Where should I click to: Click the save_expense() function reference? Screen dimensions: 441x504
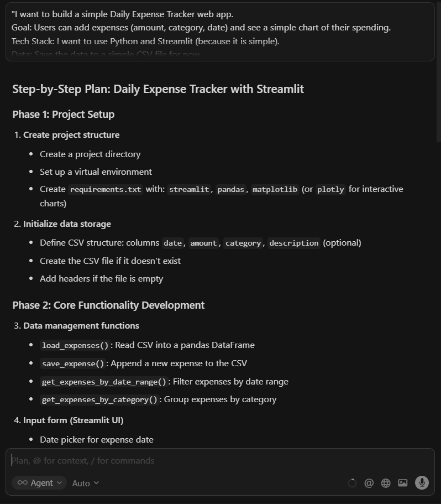[x=72, y=363]
